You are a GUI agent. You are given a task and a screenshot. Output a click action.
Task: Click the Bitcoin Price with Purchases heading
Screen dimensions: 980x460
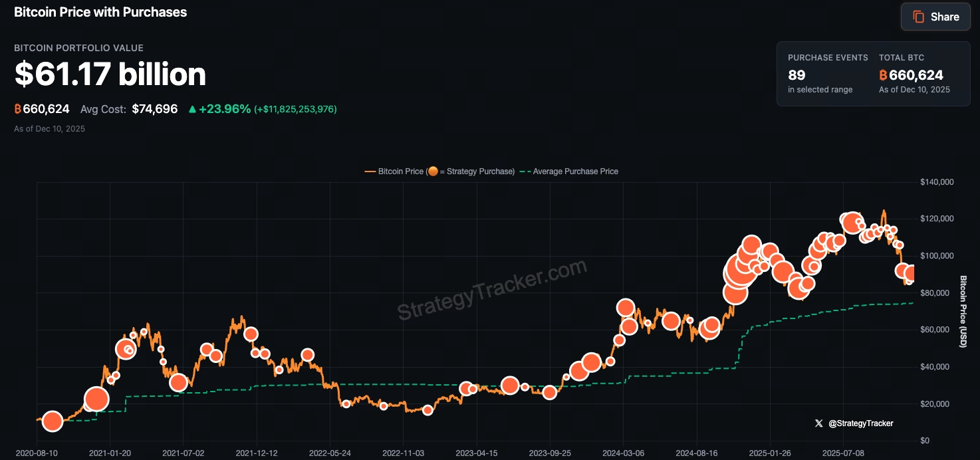pyautogui.click(x=100, y=12)
